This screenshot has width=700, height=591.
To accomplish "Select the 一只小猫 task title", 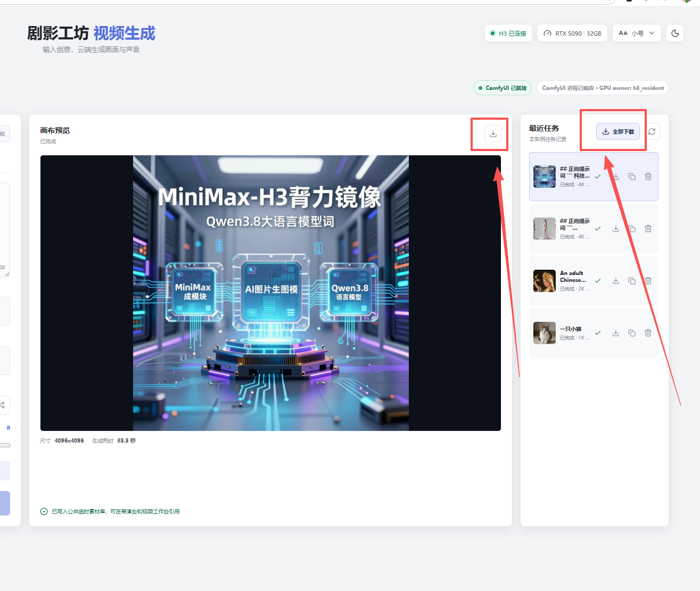I will pyautogui.click(x=571, y=329).
